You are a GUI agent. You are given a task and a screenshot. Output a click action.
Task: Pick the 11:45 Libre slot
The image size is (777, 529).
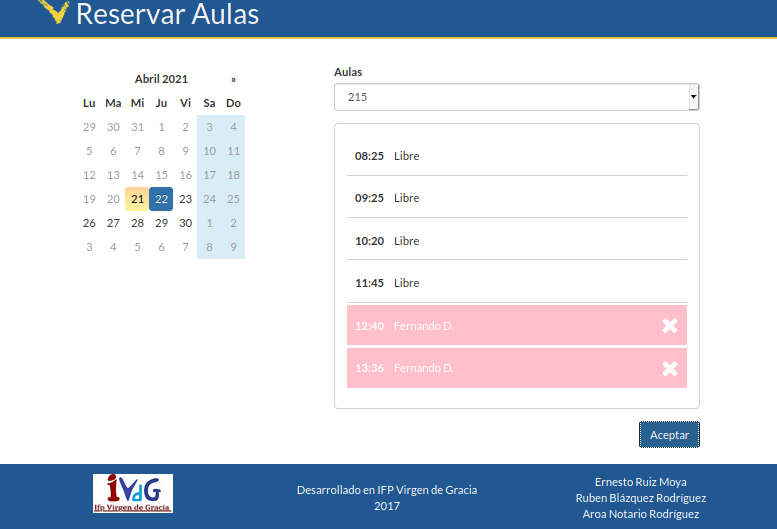pos(516,283)
